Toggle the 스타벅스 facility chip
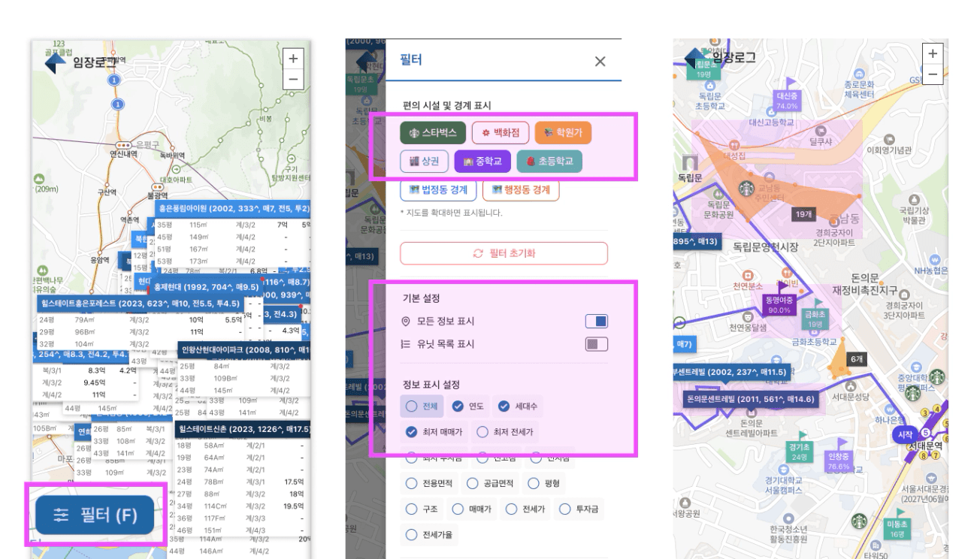Viewport: 980px width, 559px height. point(433,133)
